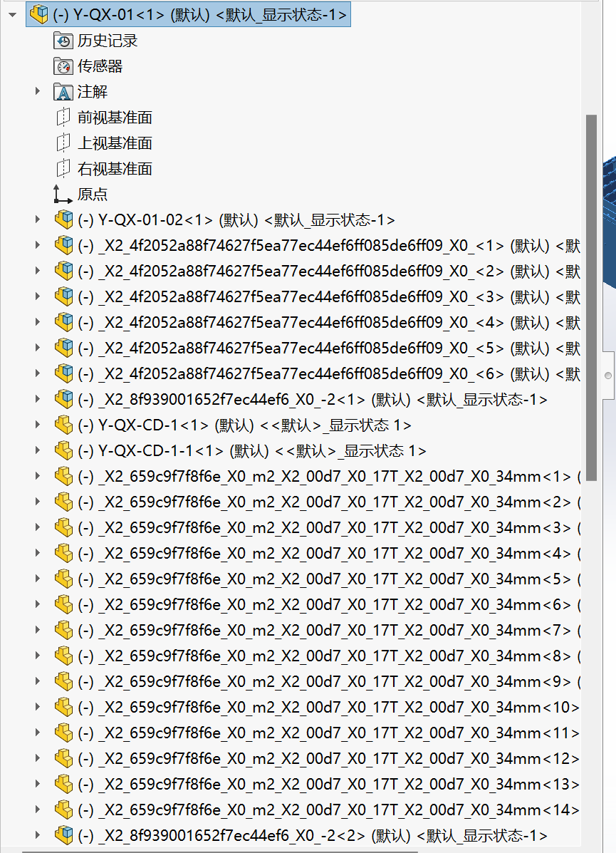Select the Top Plane (上视基准面) item
The width and height of the screenshot is (616, 853).
[115, 143]
